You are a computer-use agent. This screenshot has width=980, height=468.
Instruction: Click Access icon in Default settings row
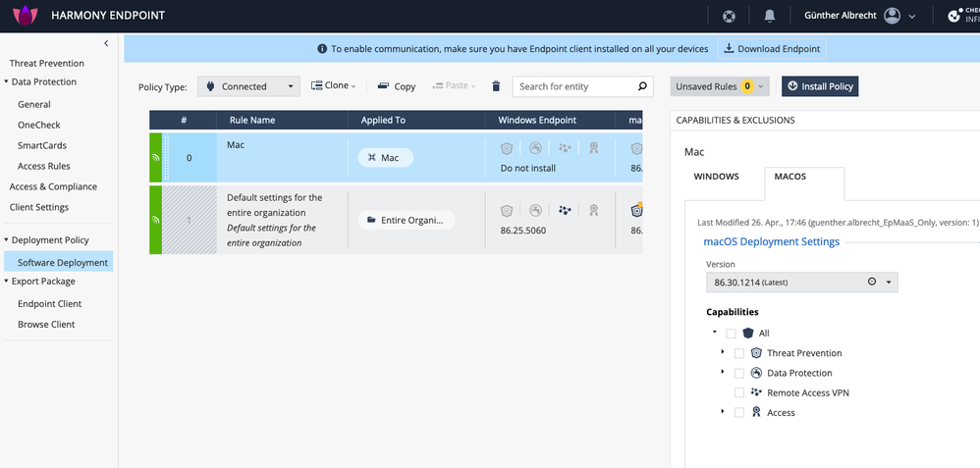click(x=594, y=211)
